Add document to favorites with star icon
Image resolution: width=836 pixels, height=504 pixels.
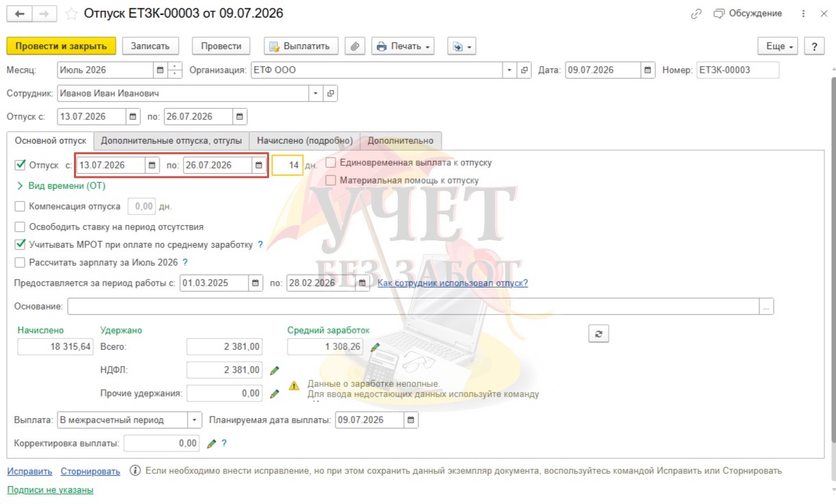point(71,14)
